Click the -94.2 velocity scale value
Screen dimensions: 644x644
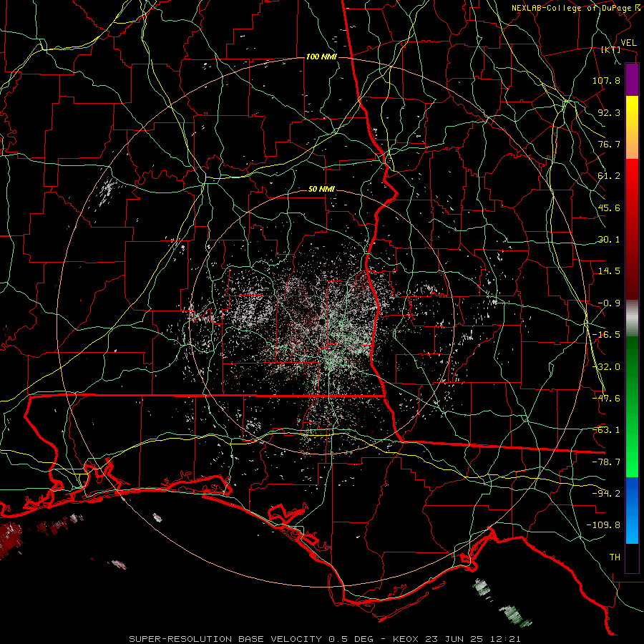click(606, 494)
